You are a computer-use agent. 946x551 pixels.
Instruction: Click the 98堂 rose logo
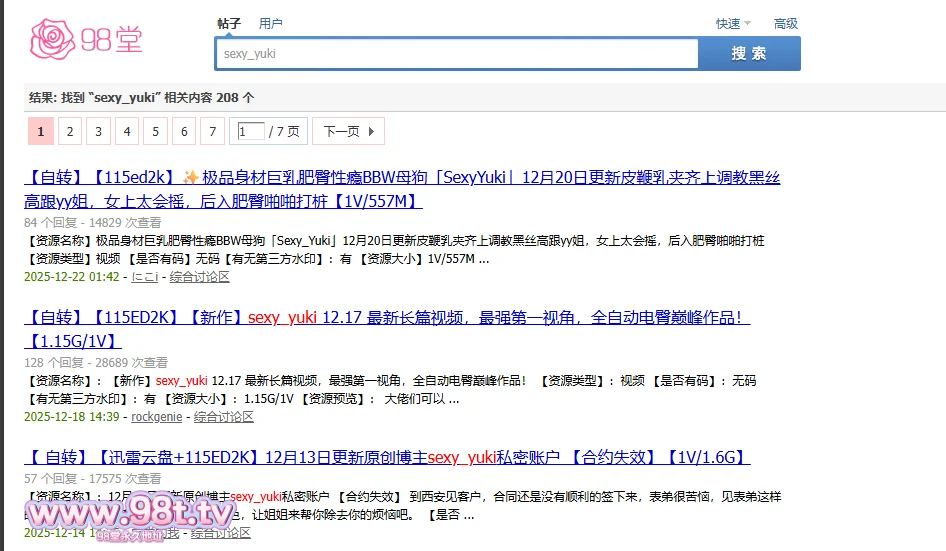[x=86, y=38]
